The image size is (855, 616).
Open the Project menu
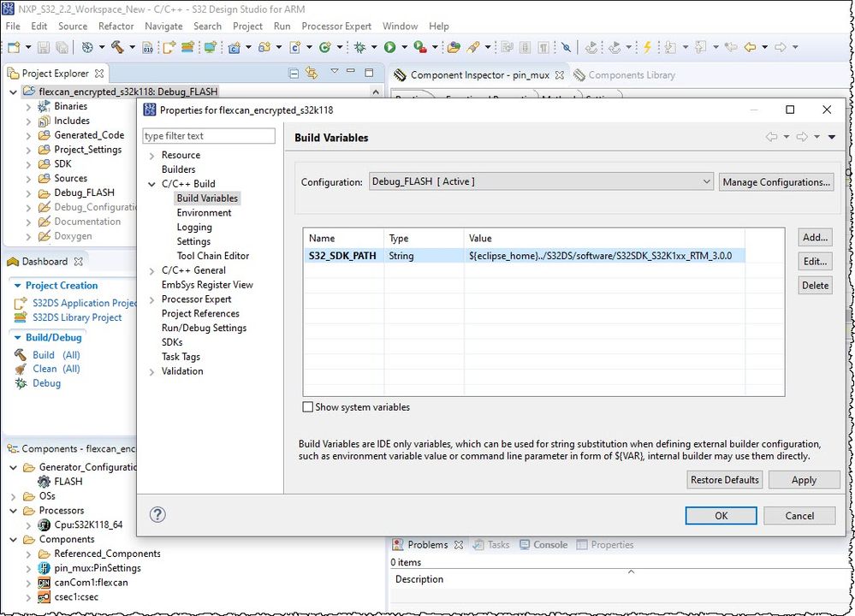[247, 27]
